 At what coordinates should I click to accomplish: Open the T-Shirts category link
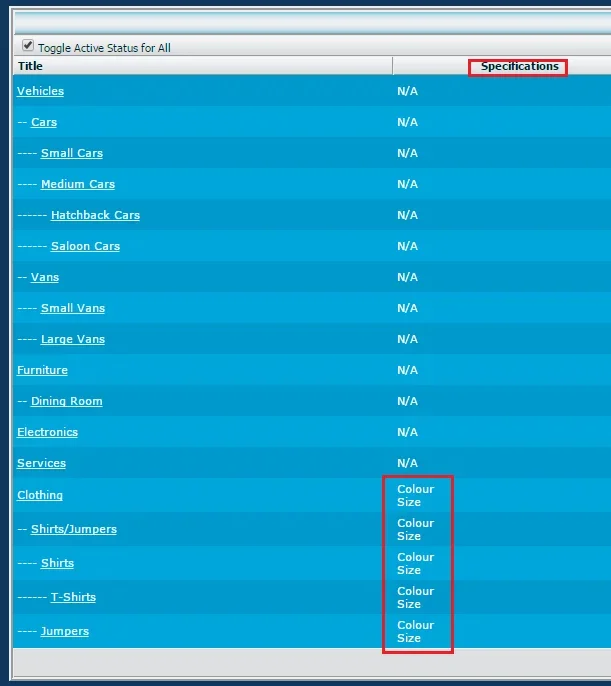[73, 598]
